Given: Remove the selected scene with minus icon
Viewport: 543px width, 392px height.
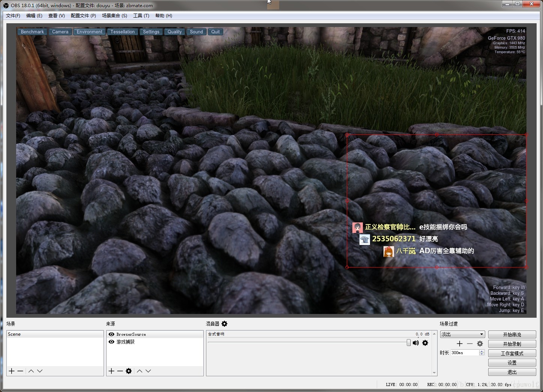Looking at the screenshot, I should [x=20, y=371].
